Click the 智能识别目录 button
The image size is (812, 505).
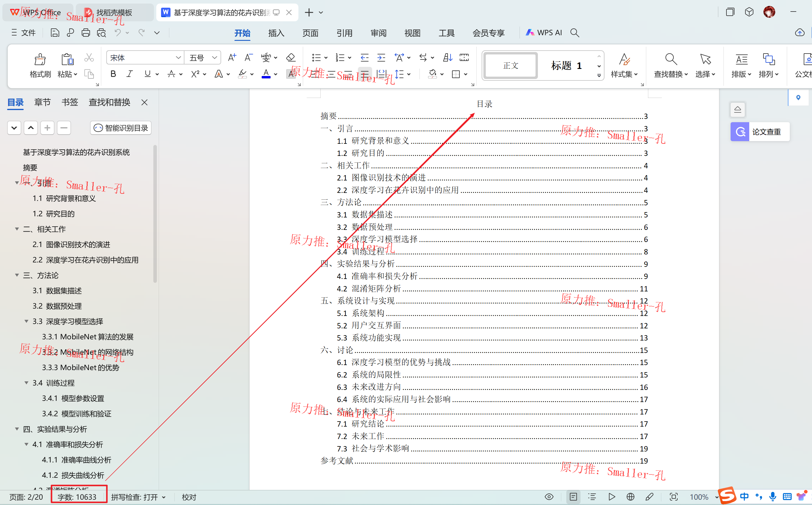point(121,128)
